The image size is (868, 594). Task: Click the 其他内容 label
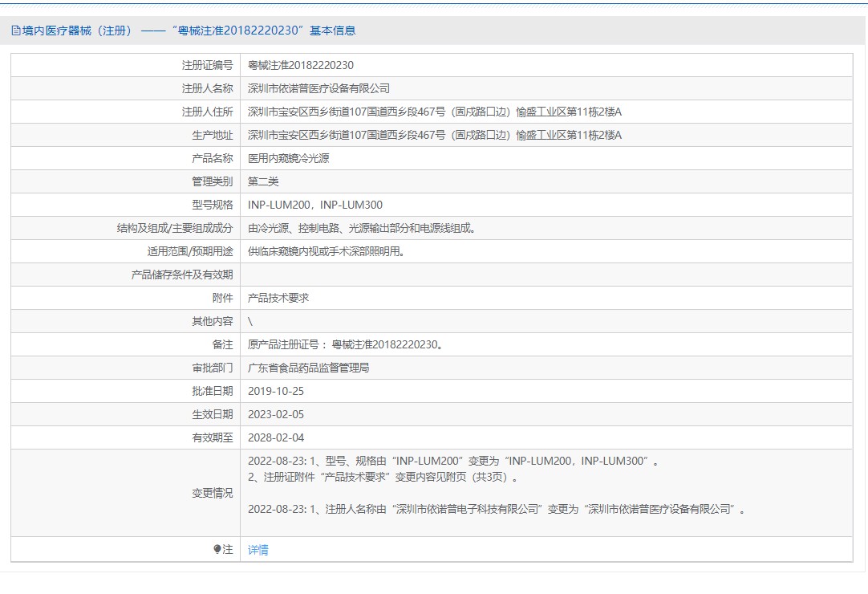(x=213, y=321)
